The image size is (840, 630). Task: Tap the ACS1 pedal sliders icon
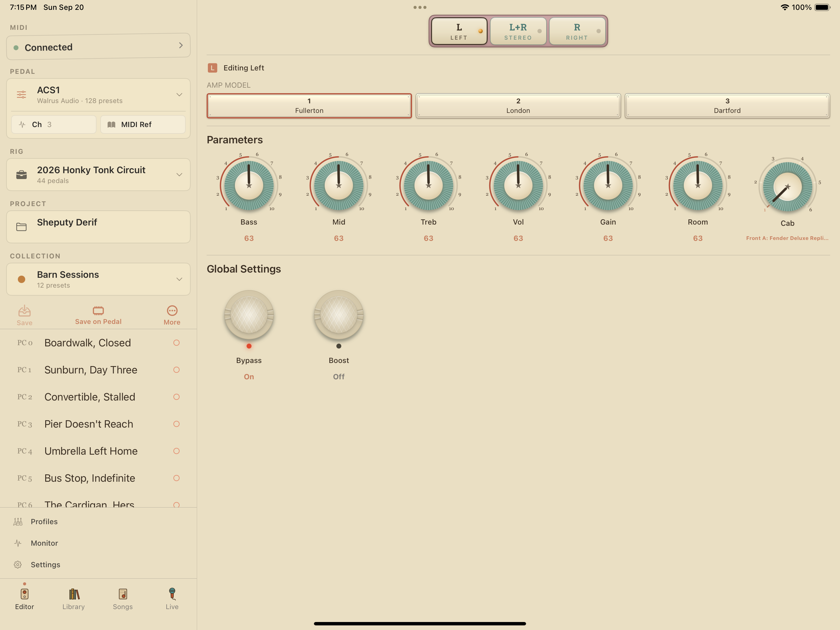22,95
